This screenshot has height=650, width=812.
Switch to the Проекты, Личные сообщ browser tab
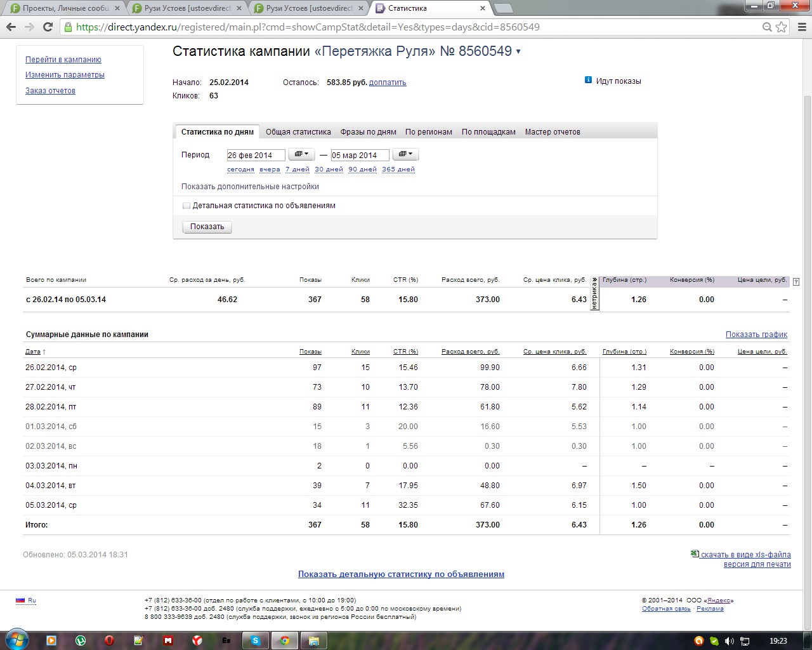point(65,8)
